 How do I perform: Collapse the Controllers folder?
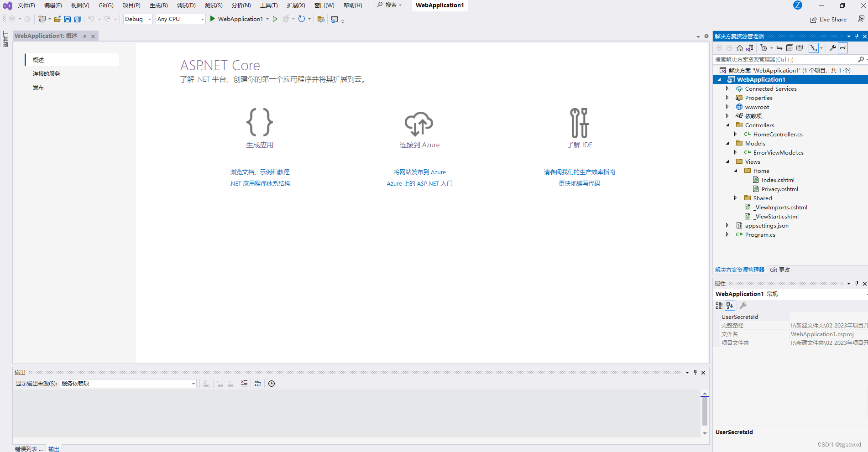727,125
